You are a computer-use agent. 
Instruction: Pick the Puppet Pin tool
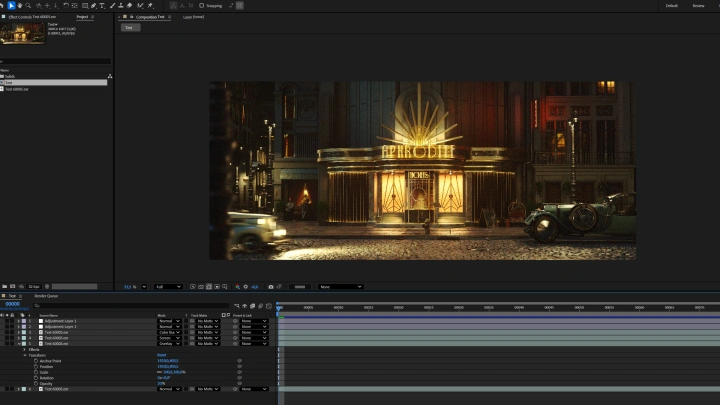click(150, 5)
